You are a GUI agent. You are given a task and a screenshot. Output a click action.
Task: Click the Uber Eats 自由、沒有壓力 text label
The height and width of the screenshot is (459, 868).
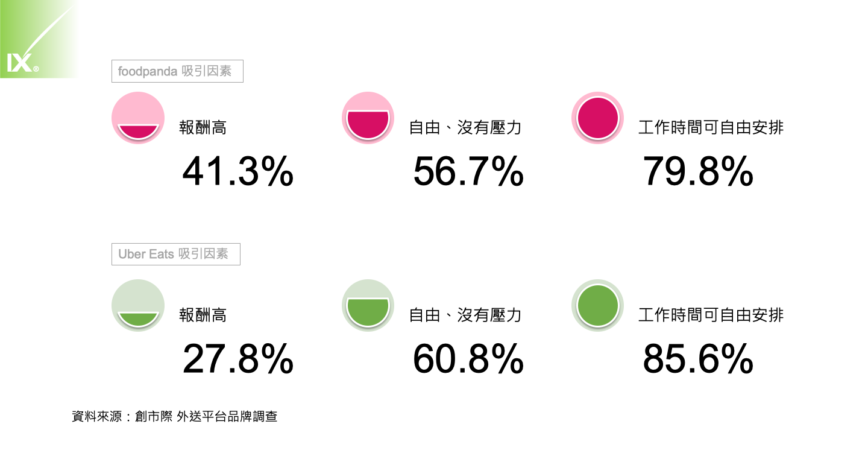465,315
